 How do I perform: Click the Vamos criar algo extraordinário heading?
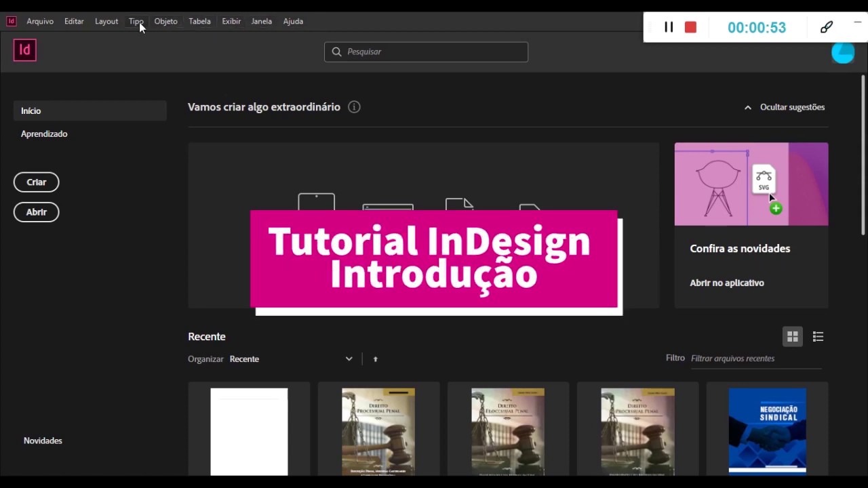point(264,107)
